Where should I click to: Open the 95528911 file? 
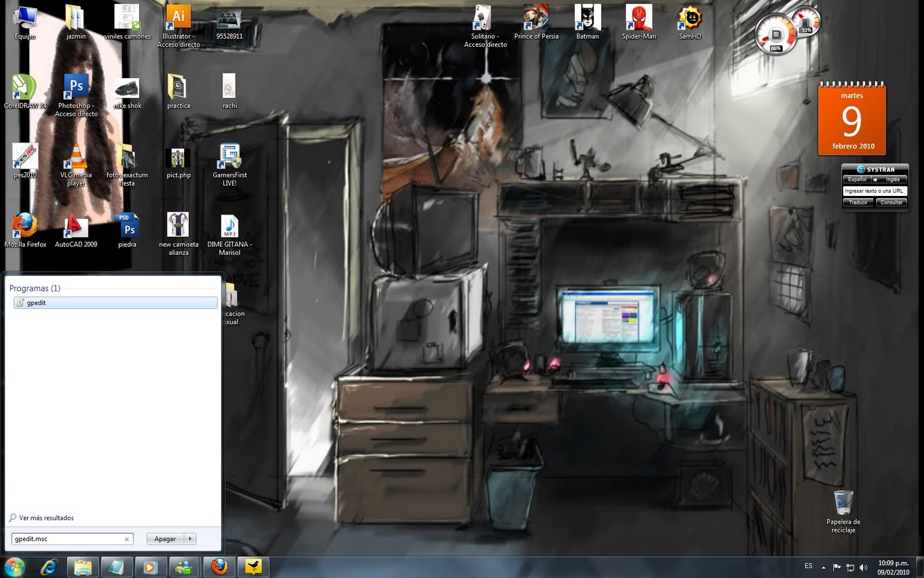(229, 23)
